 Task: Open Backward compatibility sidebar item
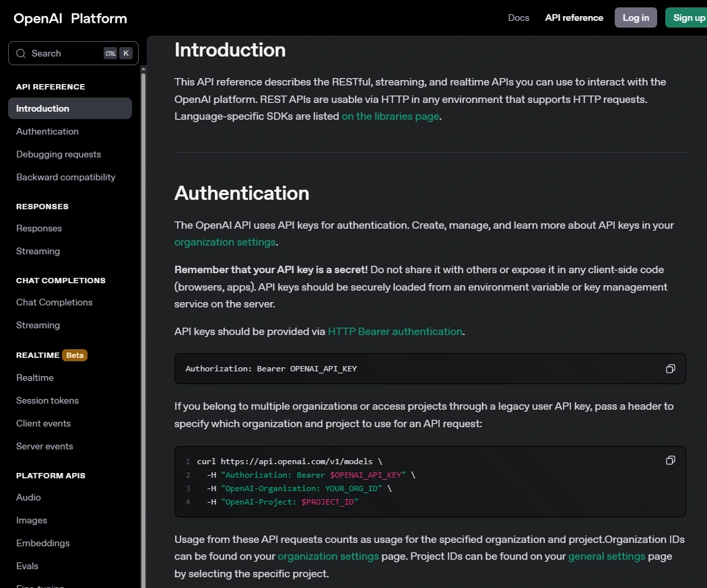click(66, 177)
